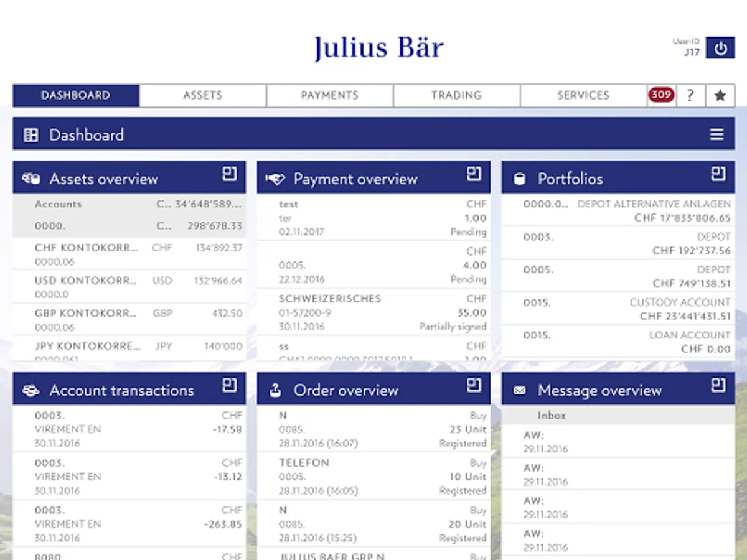Click the coins icon in Assets overview
The image size is (747, 560).
coord(31,179)
